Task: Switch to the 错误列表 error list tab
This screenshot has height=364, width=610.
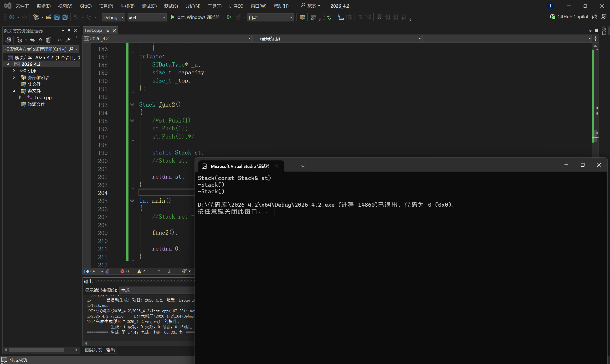Action: 93,350
